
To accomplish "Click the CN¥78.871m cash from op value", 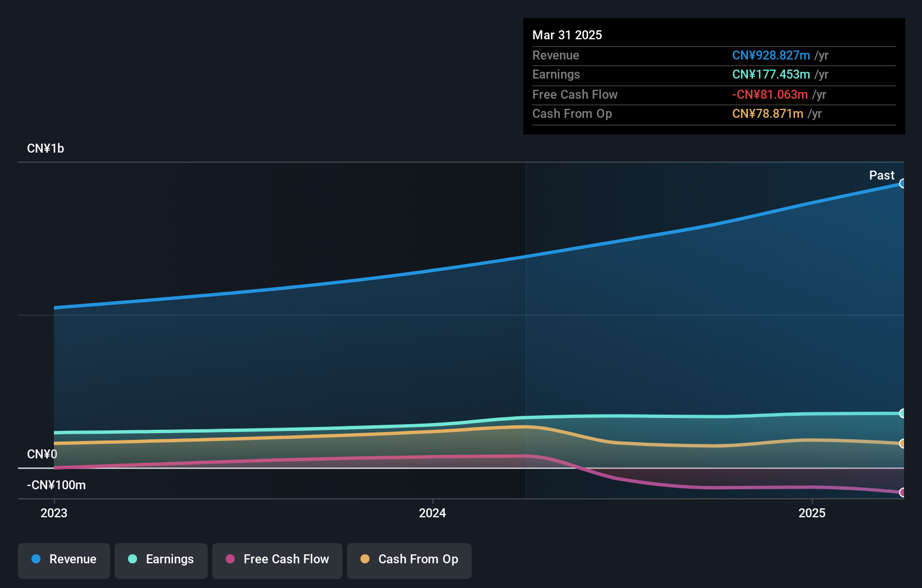I will point(768,114).
